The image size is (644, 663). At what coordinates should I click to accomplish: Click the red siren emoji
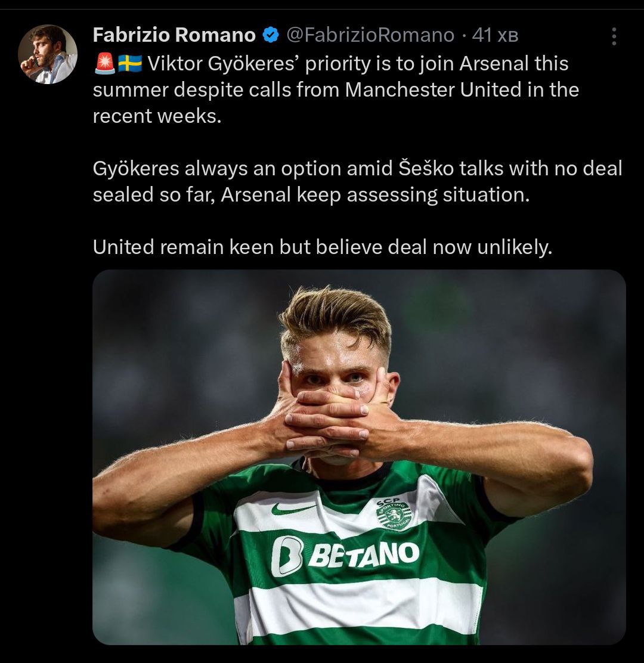click(104, 63)
